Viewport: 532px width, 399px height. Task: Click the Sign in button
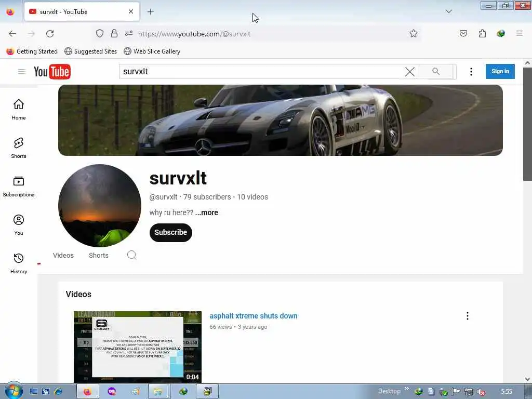[500, 71]
